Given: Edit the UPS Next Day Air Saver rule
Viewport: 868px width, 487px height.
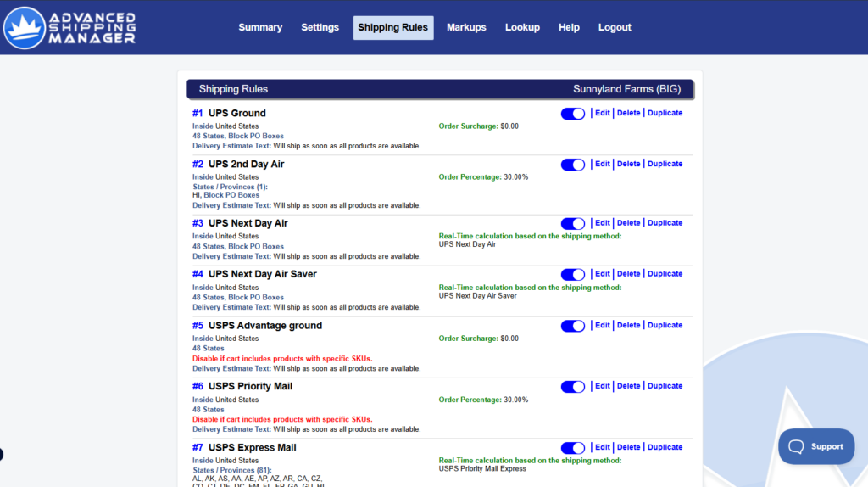Looking at the screenshot, I should point(603,274).
